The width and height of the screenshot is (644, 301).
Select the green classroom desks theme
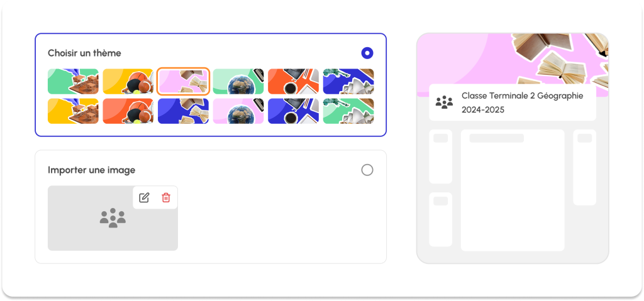[73, 81]
